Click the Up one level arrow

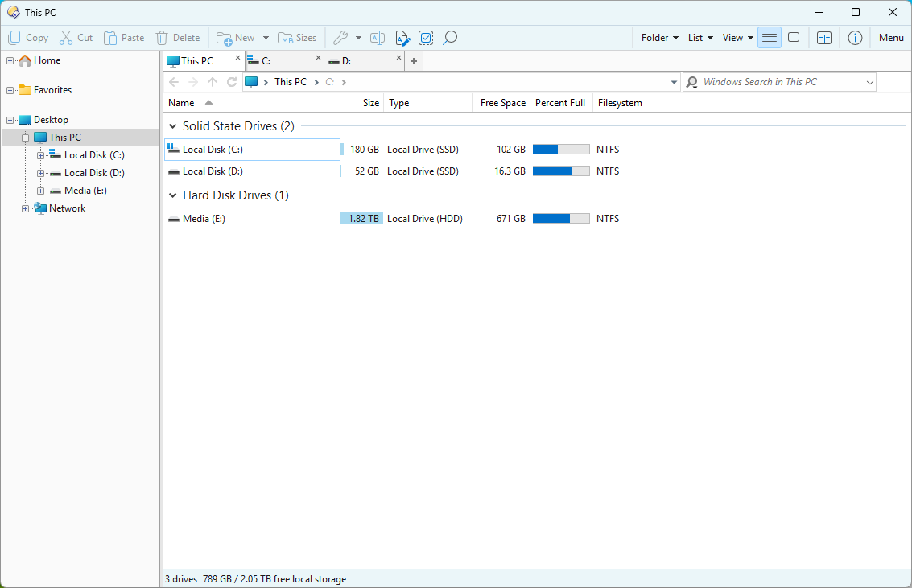pos(213,82)
